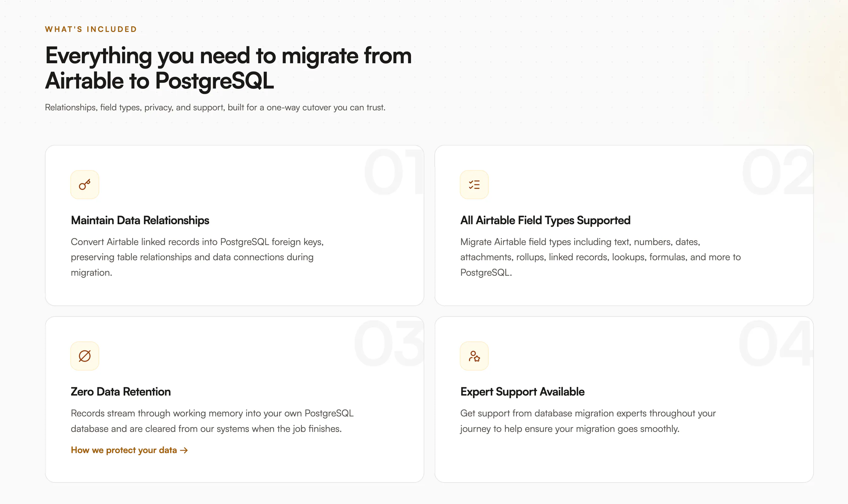Click the arrow beside 'How we protect your data'

(184, 450)
